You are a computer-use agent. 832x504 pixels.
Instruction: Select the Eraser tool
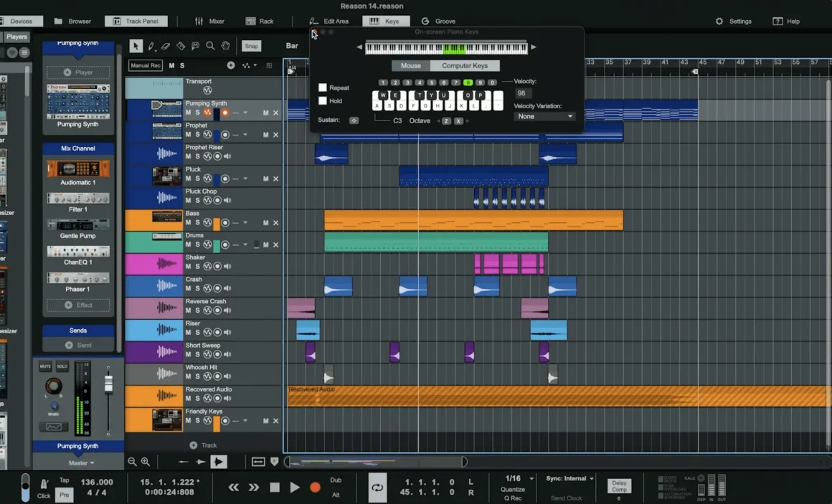click(165, 45)
